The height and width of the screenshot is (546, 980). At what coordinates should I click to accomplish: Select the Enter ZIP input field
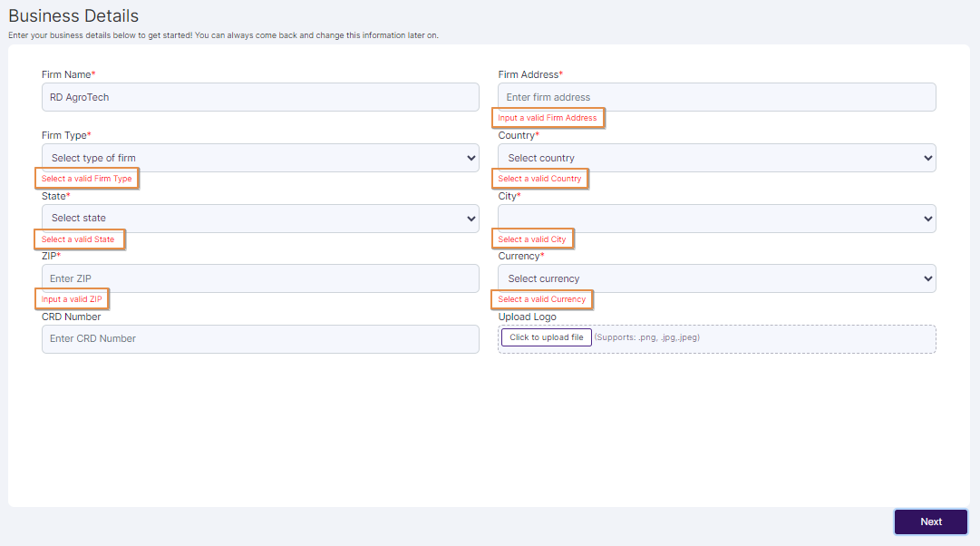(260, 278)
